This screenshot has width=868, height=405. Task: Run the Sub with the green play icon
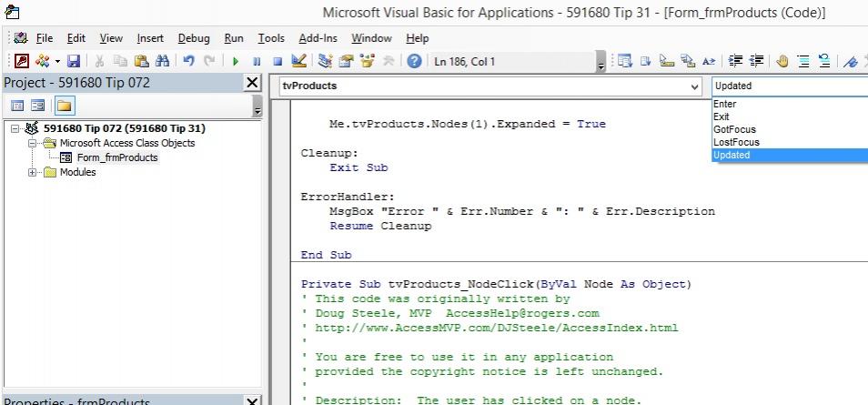236,61
